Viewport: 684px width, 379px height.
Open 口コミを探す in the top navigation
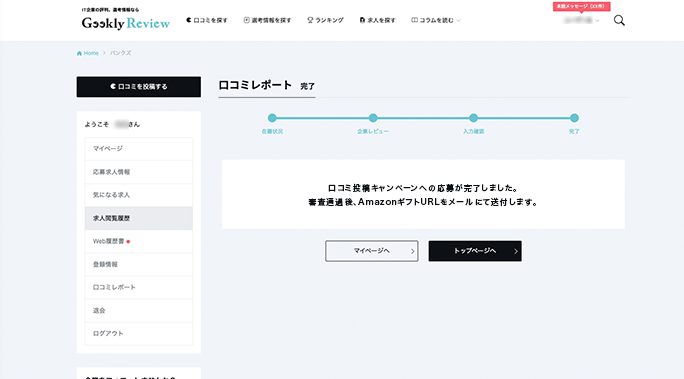pyautogui.click(x=207, y=20)
